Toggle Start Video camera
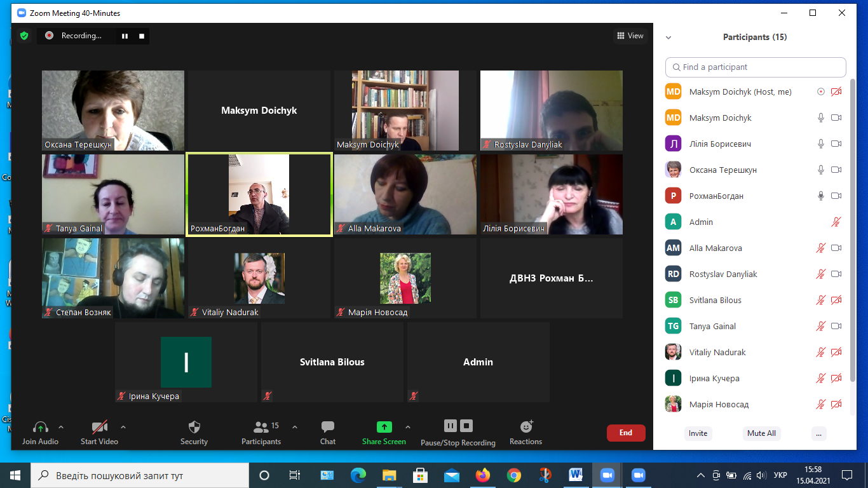 (x=99, y=427)
